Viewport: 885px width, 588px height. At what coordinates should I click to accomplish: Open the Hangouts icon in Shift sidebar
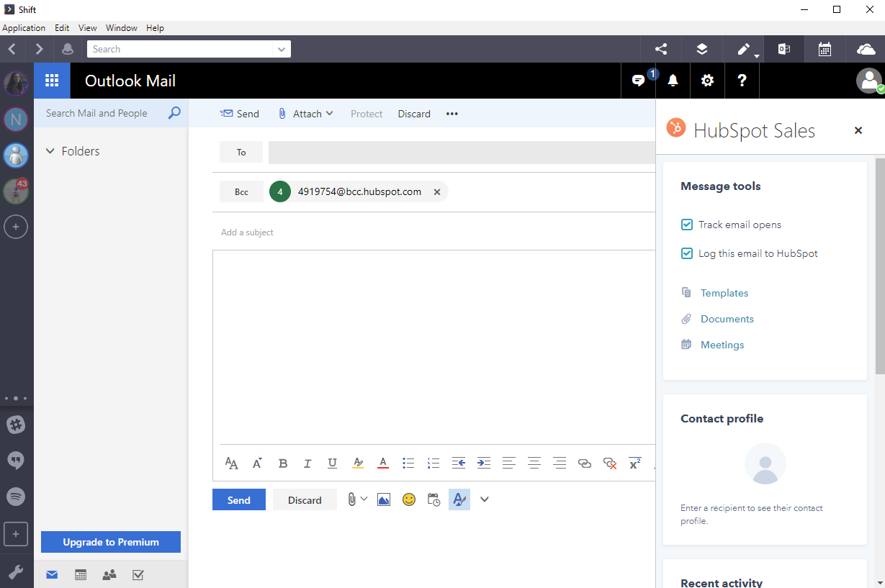(16, 461)
